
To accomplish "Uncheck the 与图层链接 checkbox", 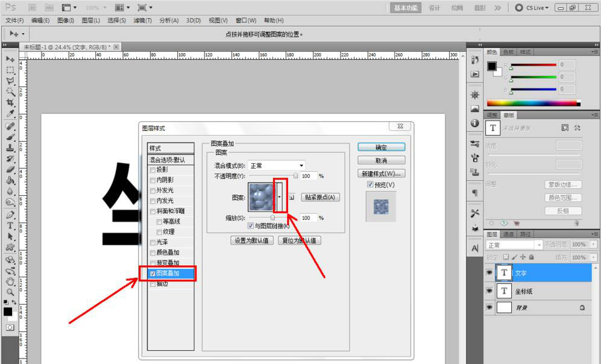I will click(x=251, y=225).
